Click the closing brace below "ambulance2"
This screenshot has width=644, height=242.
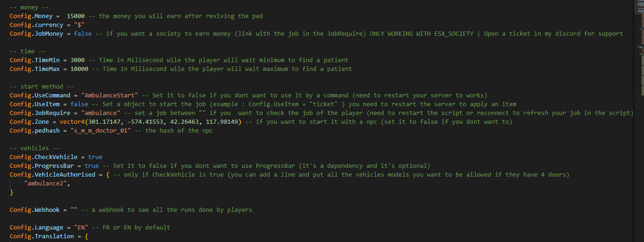click(x=12, y=192)
